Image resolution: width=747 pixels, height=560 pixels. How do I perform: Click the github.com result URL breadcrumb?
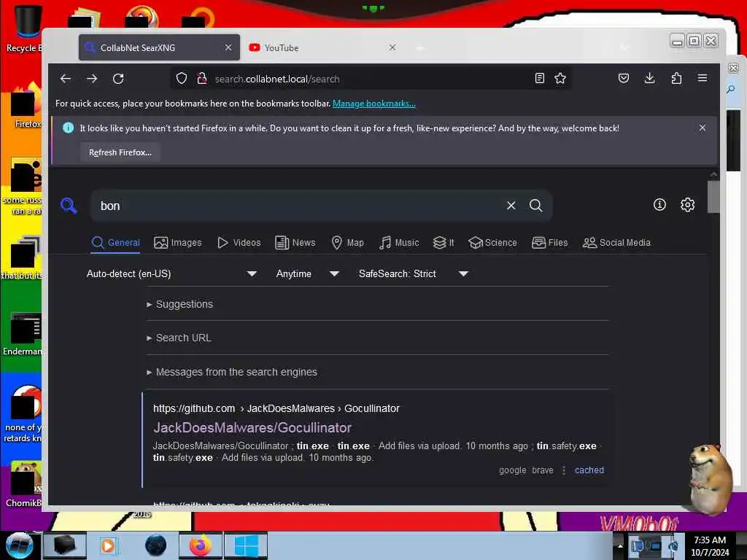click(x=276, y=408)
